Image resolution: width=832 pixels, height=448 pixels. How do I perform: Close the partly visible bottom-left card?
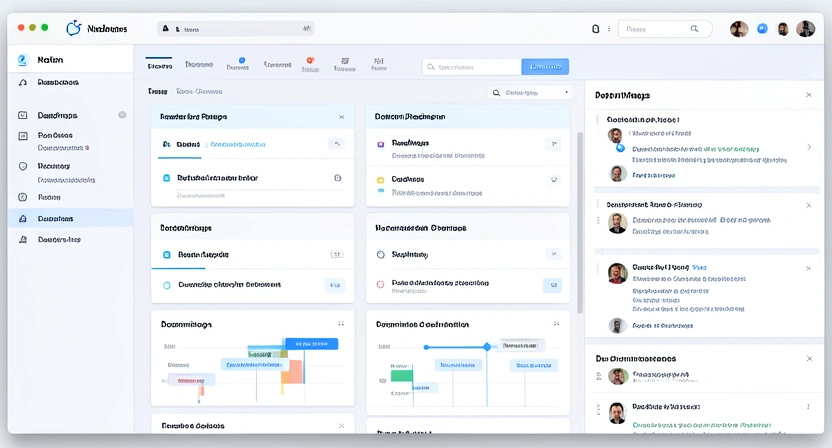click(x=341, y=426)
